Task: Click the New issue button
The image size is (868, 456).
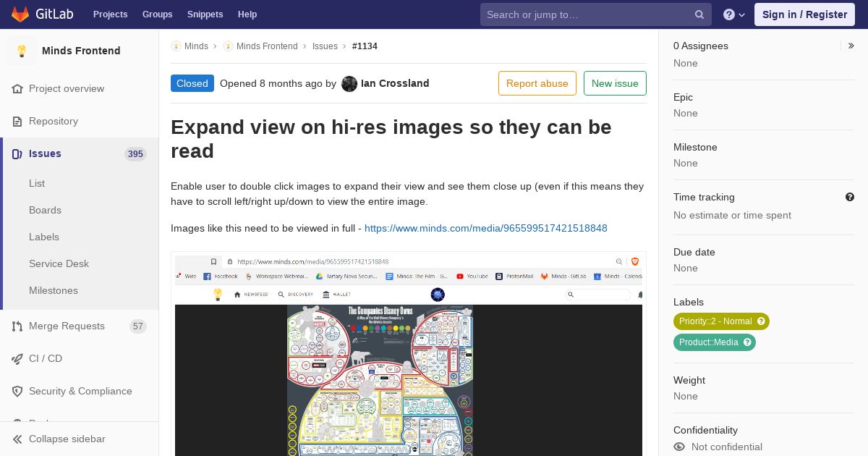Action: pyautogui.click(x=615, y=83)
